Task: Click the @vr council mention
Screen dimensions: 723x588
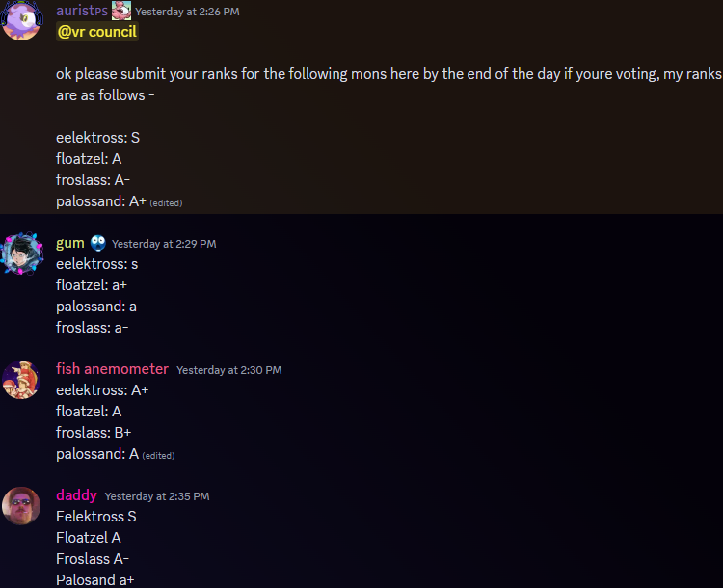Action: 97,32
